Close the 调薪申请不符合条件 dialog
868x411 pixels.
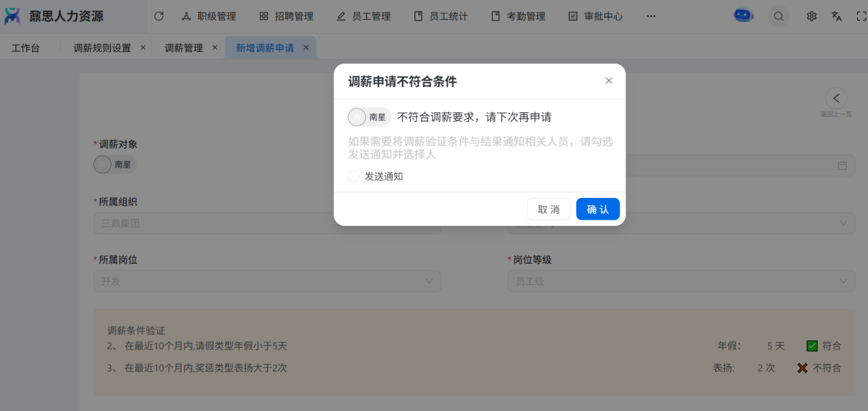click(609, 81)
